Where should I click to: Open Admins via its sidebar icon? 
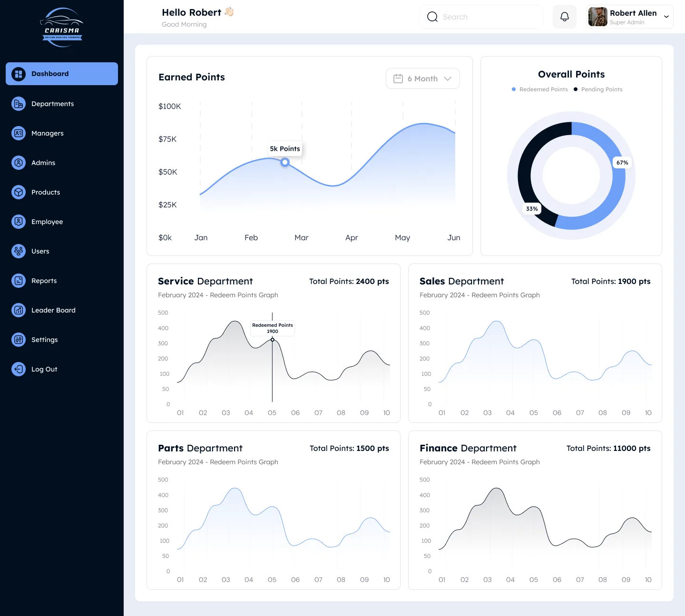(x=19, y=163)
